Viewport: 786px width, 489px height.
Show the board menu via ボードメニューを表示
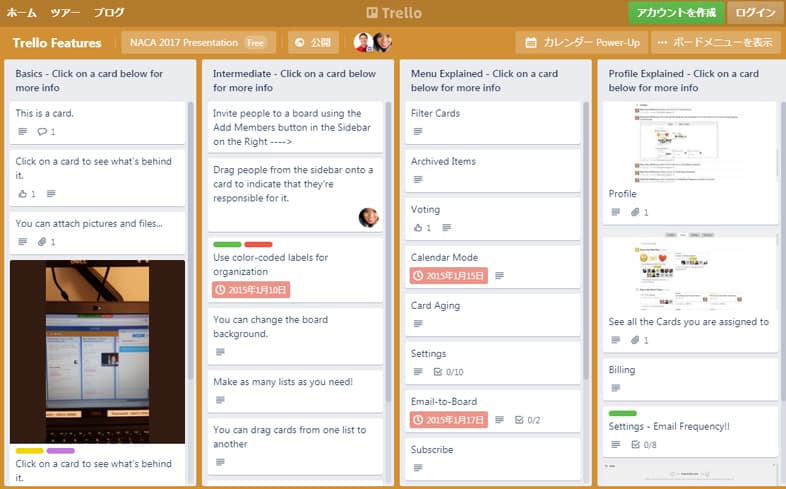(x=715, y=43)
